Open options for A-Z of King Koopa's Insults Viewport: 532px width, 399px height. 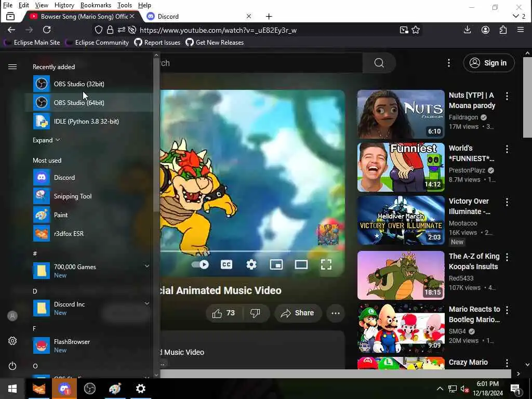point(507,257)
